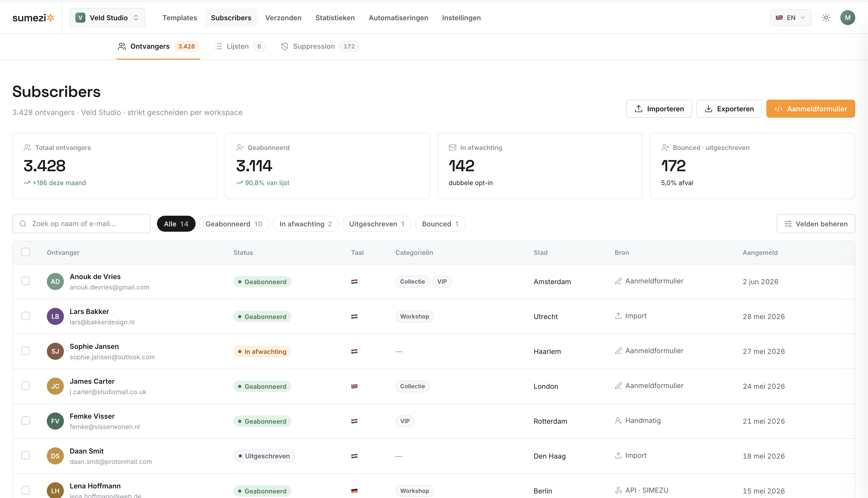Click Femke Visser FV avatar
Image resolution: width=868 pixels, height=498 pixels.
(55, 421)
